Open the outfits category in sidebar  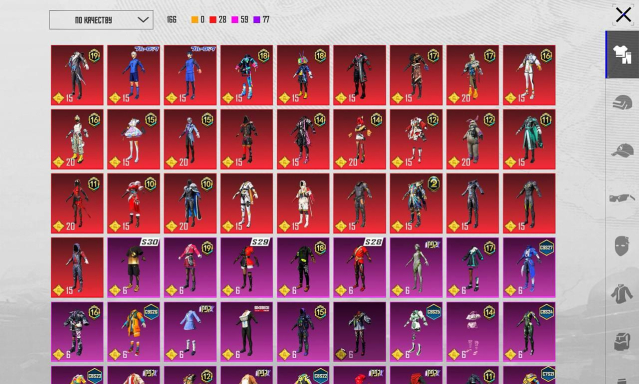(x=622, y=55)
